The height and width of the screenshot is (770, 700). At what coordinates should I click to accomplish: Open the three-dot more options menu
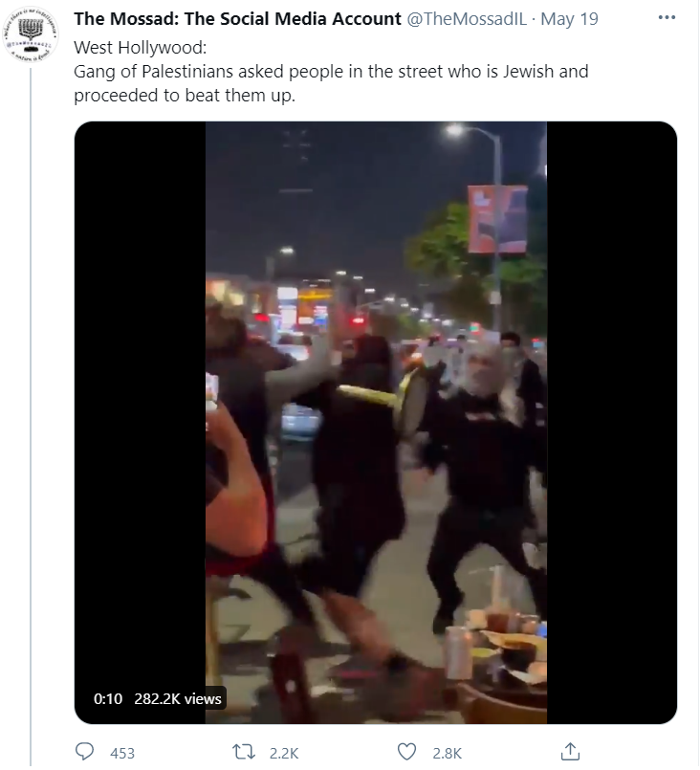coord(667,17)
